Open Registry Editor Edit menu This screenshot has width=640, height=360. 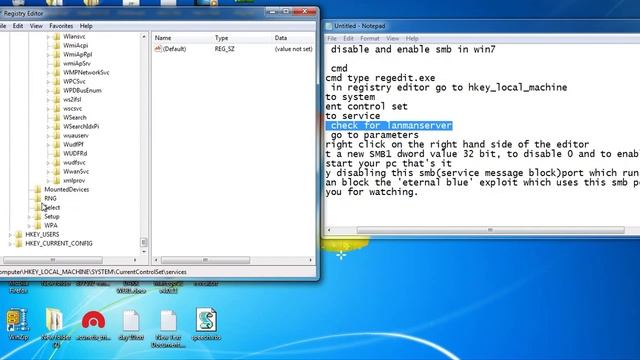point(18,26)
